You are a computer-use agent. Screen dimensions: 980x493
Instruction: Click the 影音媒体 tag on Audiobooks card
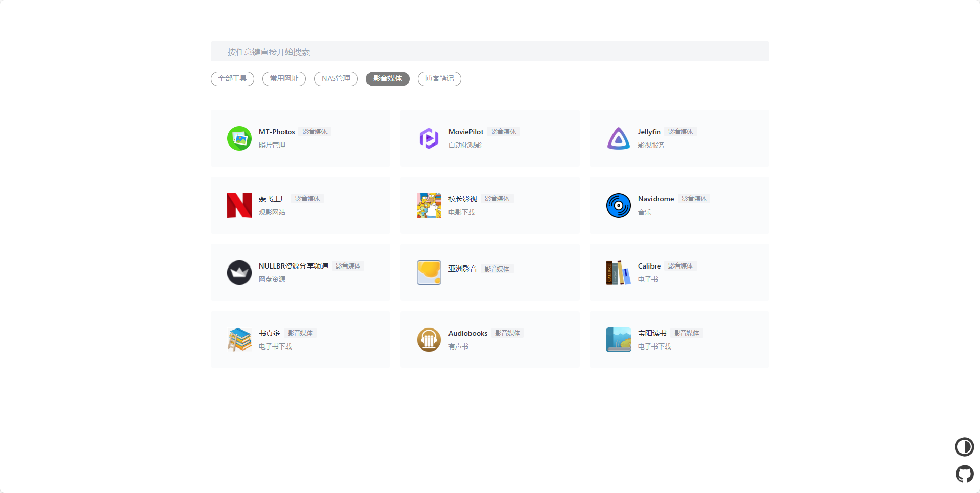(507, 333)
